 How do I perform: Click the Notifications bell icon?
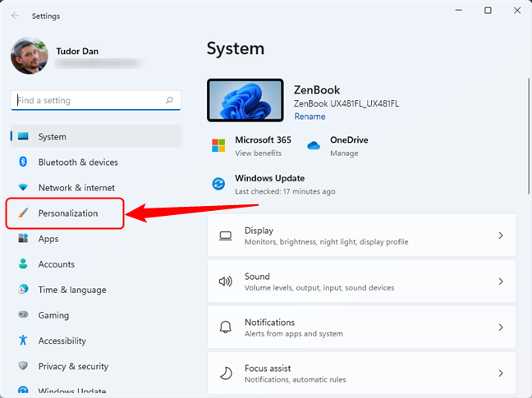[x=225, y=327]
